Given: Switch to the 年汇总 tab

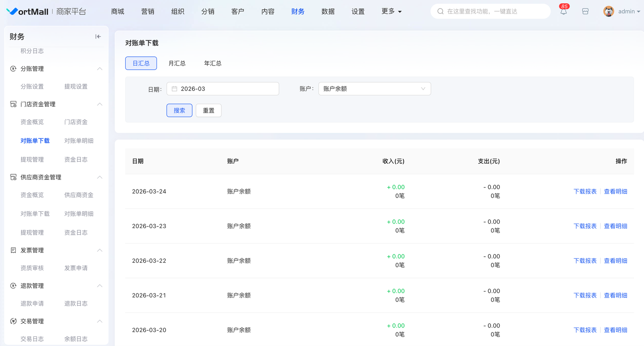Looking at the screenshot, I should coord(213,63).
